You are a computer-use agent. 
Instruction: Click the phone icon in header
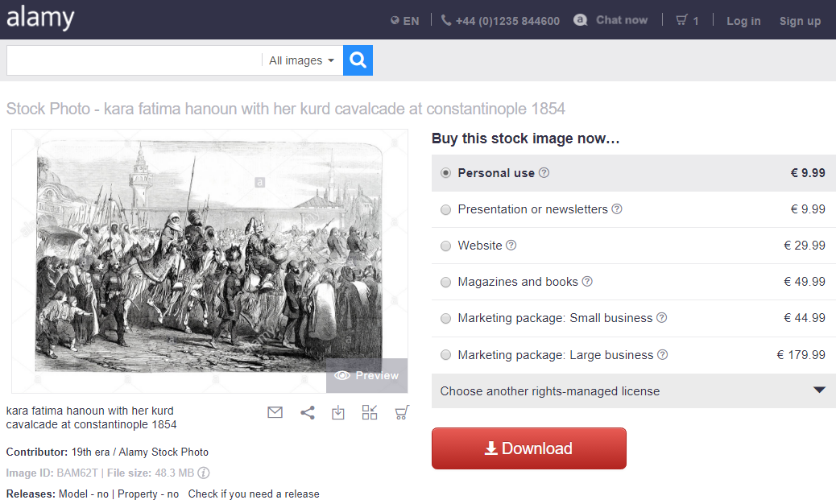tap(446, 20)
